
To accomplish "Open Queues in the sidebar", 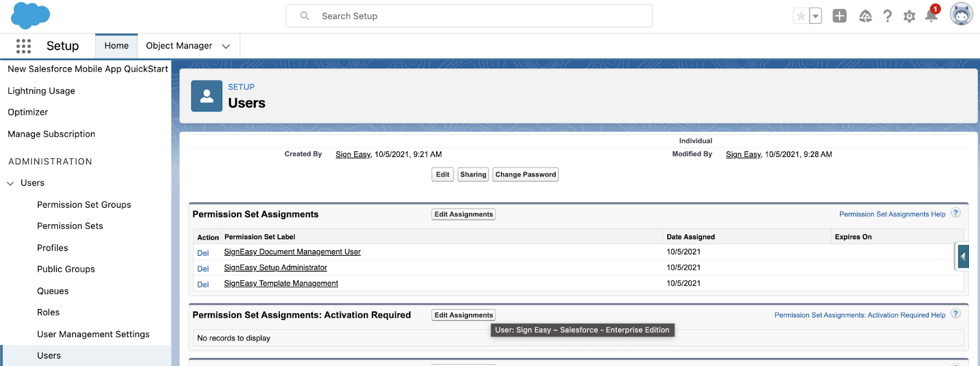I will tap(53, 291).
